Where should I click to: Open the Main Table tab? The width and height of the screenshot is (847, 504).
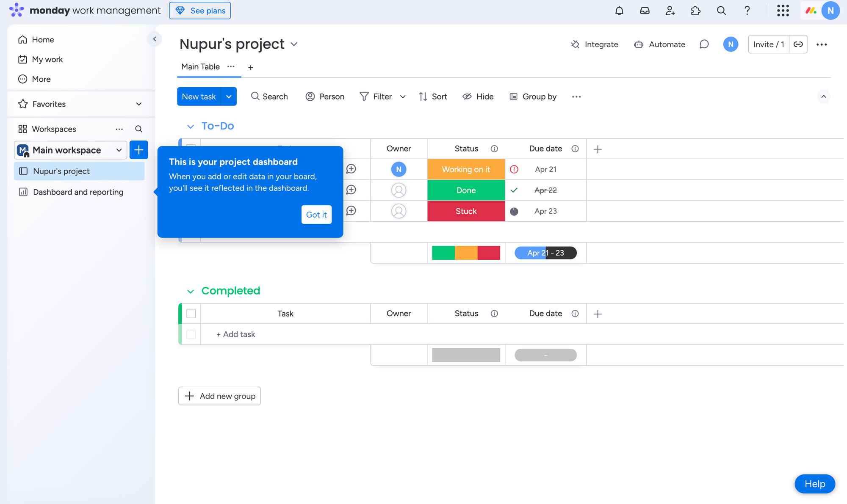(200, 67)
